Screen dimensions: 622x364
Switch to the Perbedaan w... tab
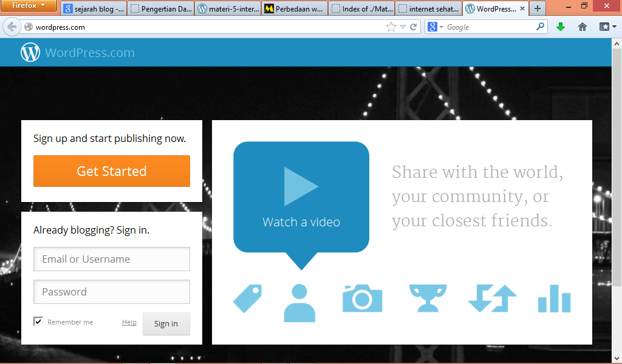295,8
